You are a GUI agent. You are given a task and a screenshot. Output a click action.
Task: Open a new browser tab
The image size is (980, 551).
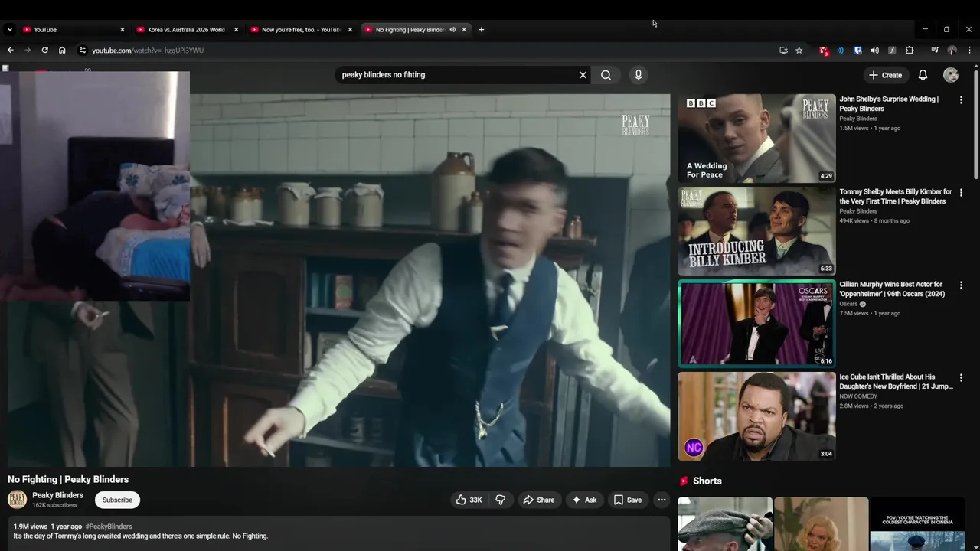[x=481, y=29]
